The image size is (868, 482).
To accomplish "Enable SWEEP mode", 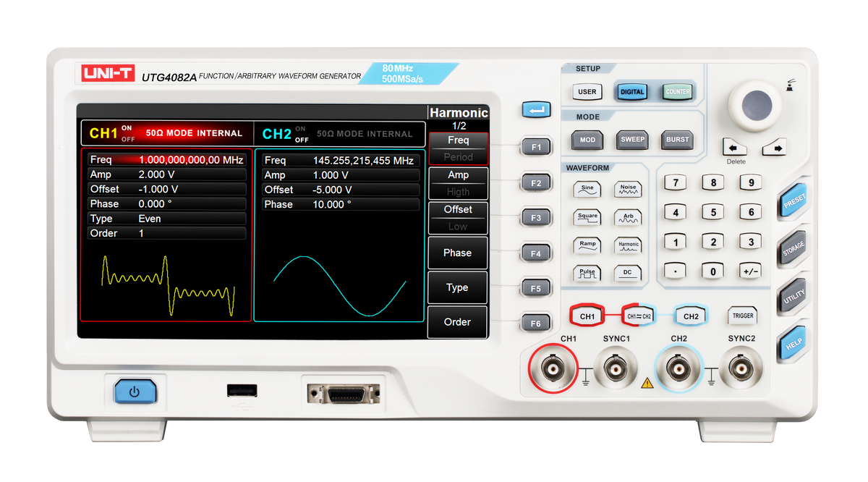I will pyautogui.click(x=632, y=140).
